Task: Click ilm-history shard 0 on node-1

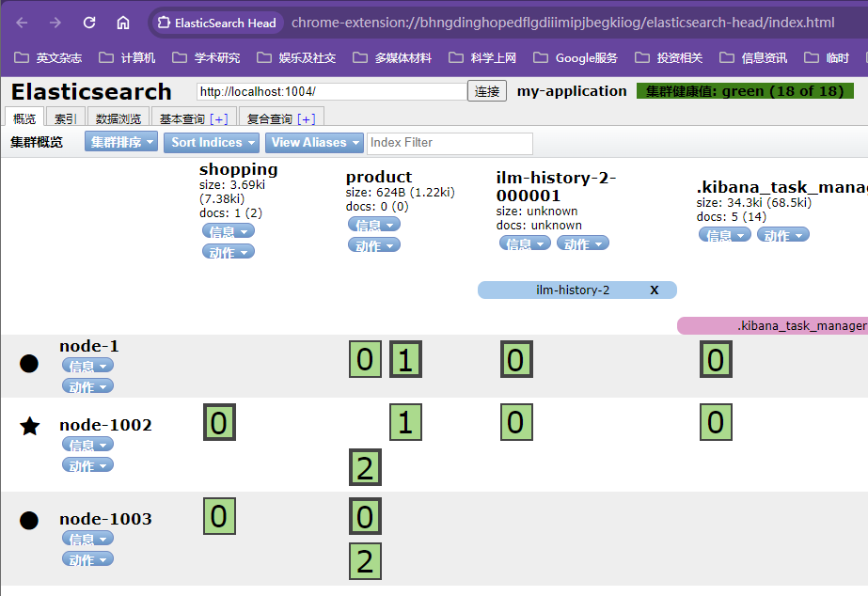Action: pyautogui.click(x=516, y=359)
